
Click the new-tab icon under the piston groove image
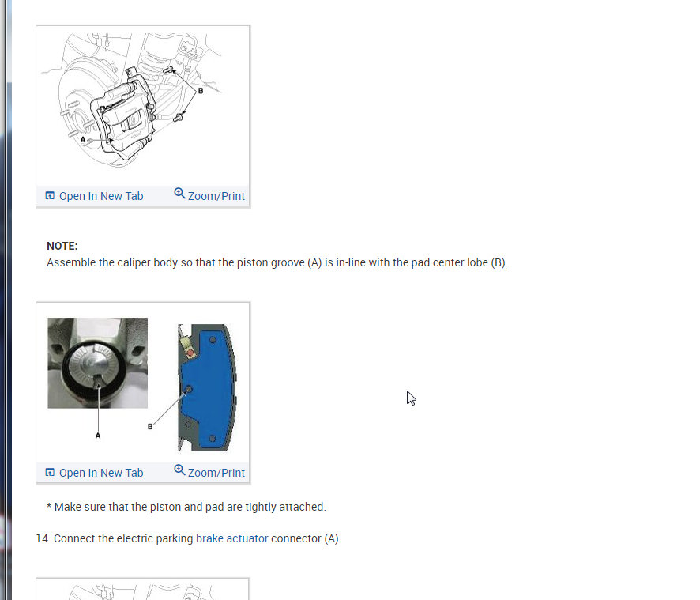[x=50, y=472]
